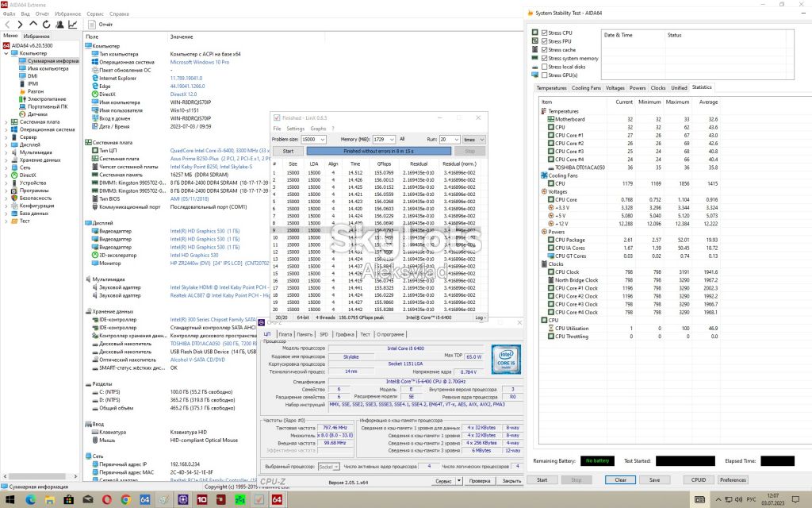812x508 pixels.
Task: Select the DMI tree item
Action: tap(33, 75)
